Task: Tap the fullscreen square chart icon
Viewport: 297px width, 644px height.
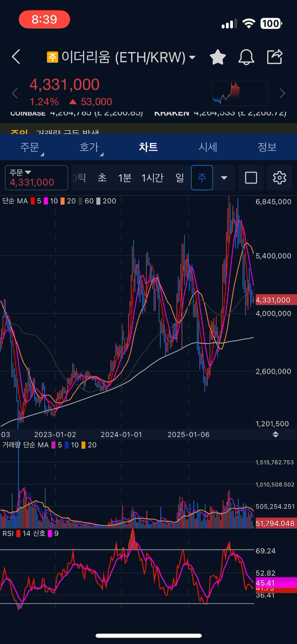Action: coord(251,178)
